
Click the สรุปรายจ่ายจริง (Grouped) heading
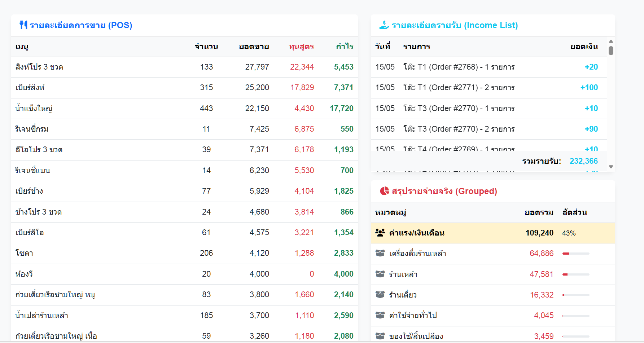[444, 191]
